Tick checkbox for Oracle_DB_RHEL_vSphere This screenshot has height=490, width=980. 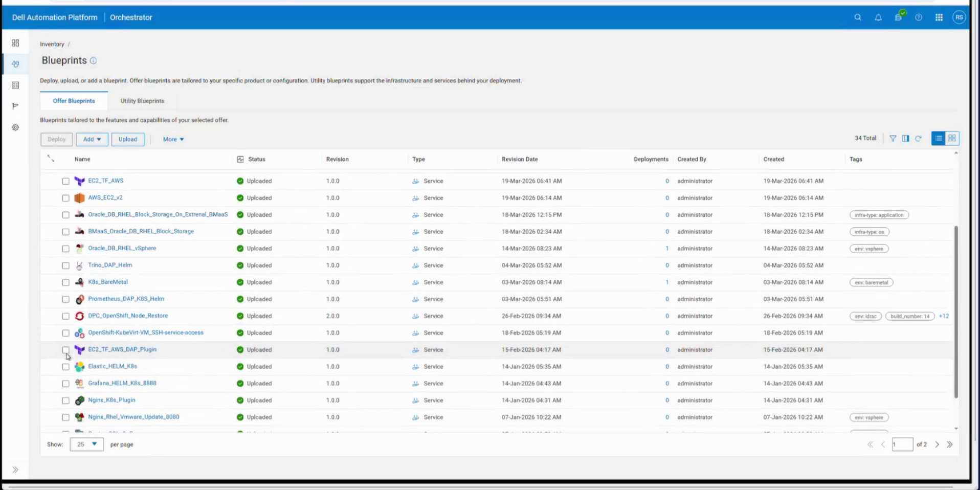pyautogui.click(x=65, y=249)
